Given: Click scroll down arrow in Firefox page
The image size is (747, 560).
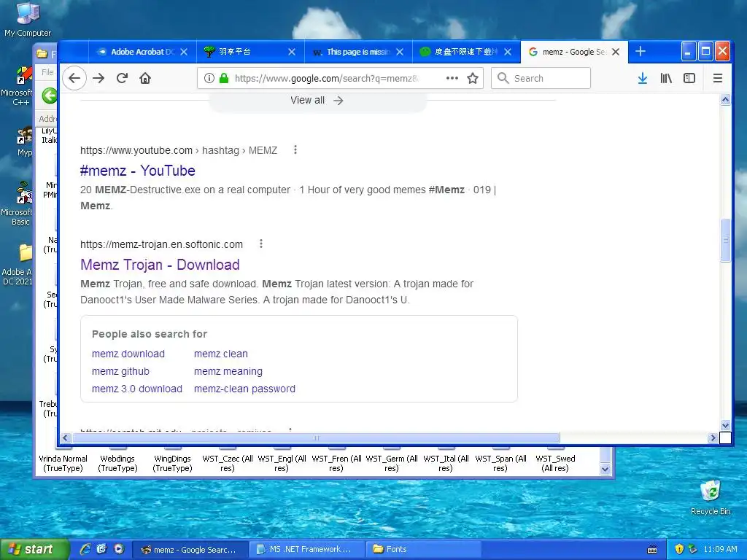Looking at the screenshot, I should [x=725, y=425].
